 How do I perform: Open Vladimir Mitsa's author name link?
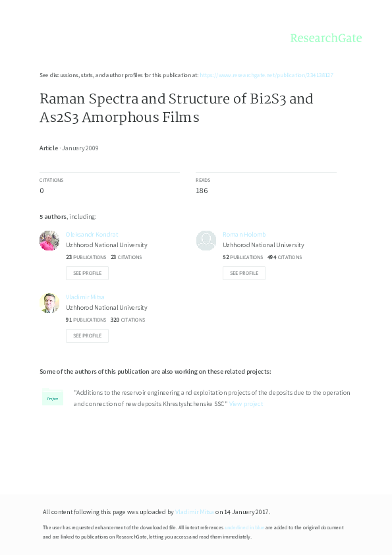(85, 297)
